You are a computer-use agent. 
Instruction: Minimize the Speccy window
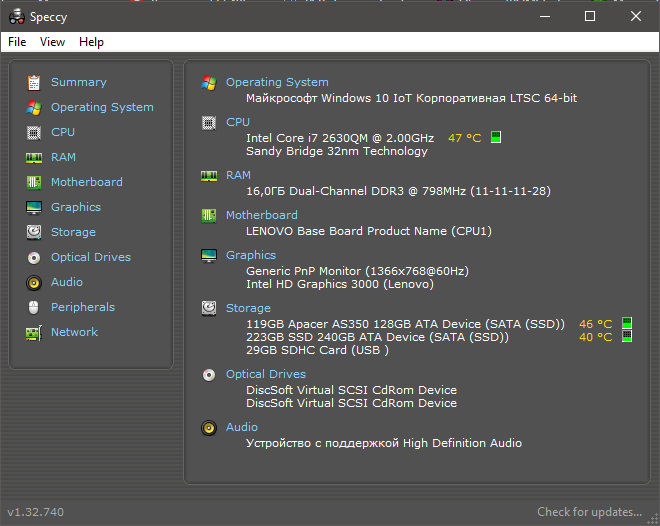coord(545,16)
